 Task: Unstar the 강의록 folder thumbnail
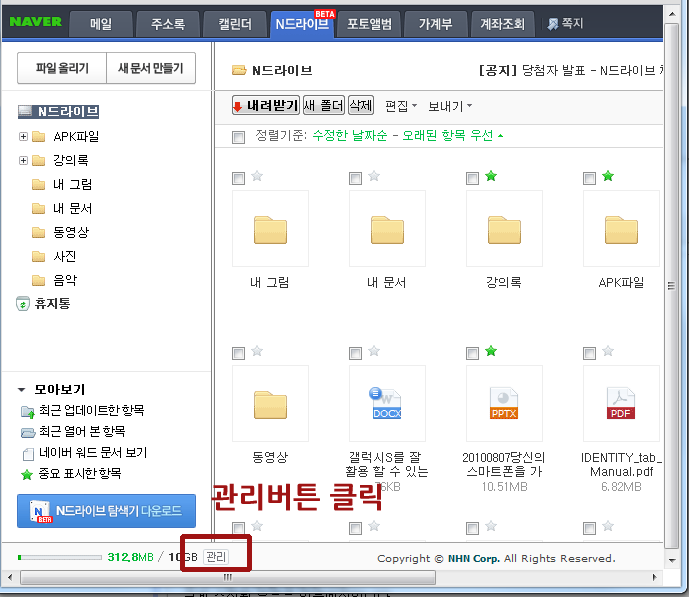[x=491, y=177]
